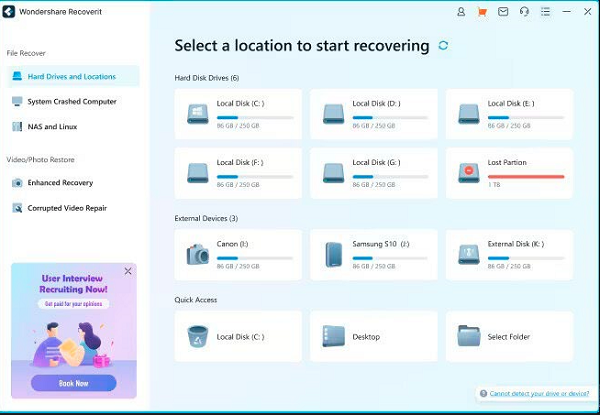Viewport: 600px width, 415px height.
Task: Click the refresh icon beside the heading
Action: coord(443,46)
